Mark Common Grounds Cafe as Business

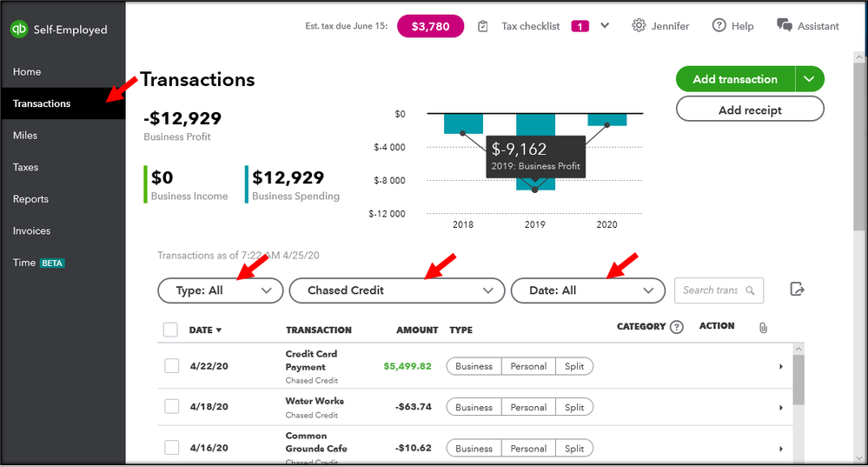pyautogui.click(x=474, y=448)
